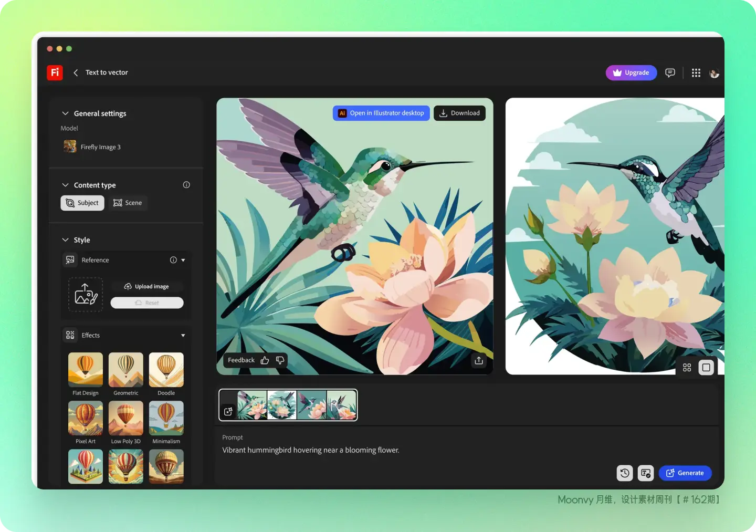Click the Content type info icon
756x532 pixels.
186,185
